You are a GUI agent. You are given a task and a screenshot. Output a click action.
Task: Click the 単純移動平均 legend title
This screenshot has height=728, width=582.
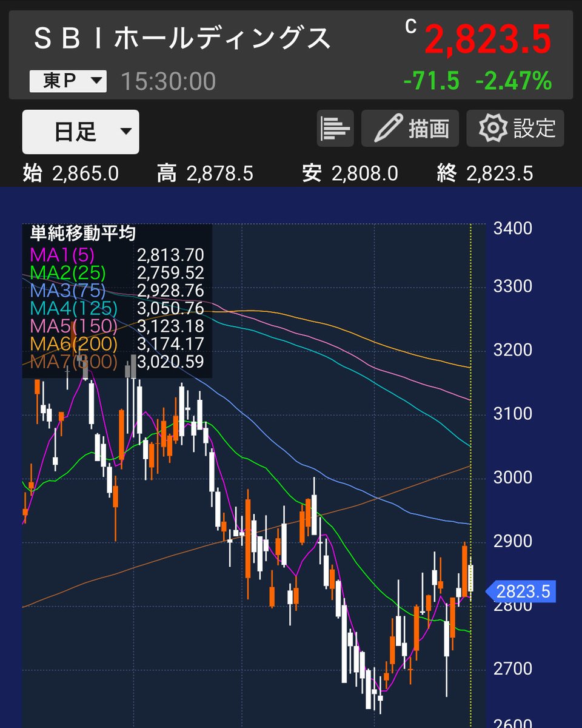pyautogui.click(x=82, y=234)
